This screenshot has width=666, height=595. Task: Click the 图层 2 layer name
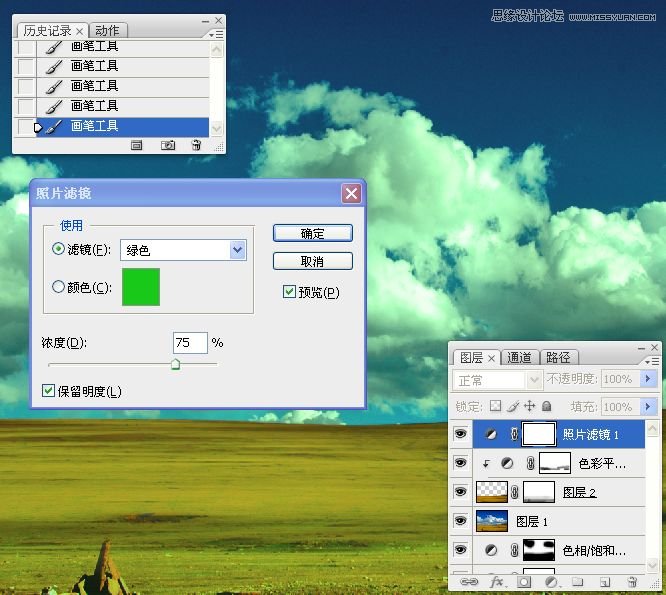(x=579, y=492)
